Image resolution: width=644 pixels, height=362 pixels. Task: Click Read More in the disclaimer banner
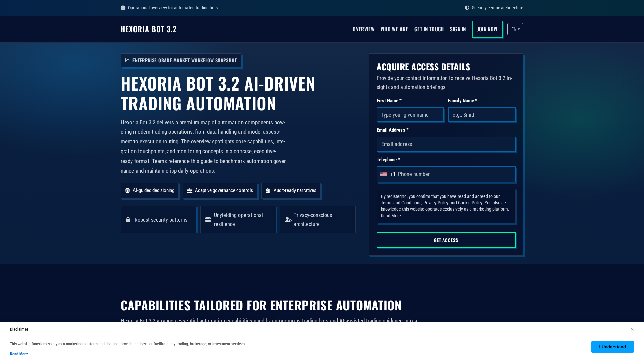pos(19,354)
